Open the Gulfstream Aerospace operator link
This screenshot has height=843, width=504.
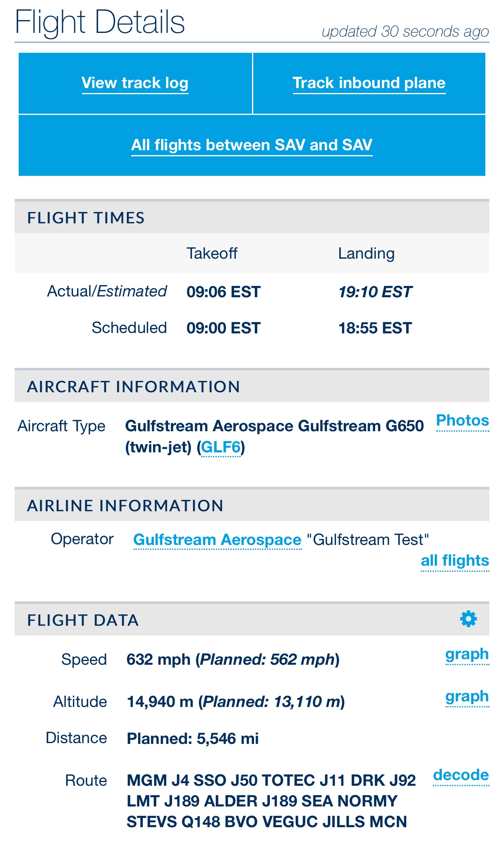(218, 540)
